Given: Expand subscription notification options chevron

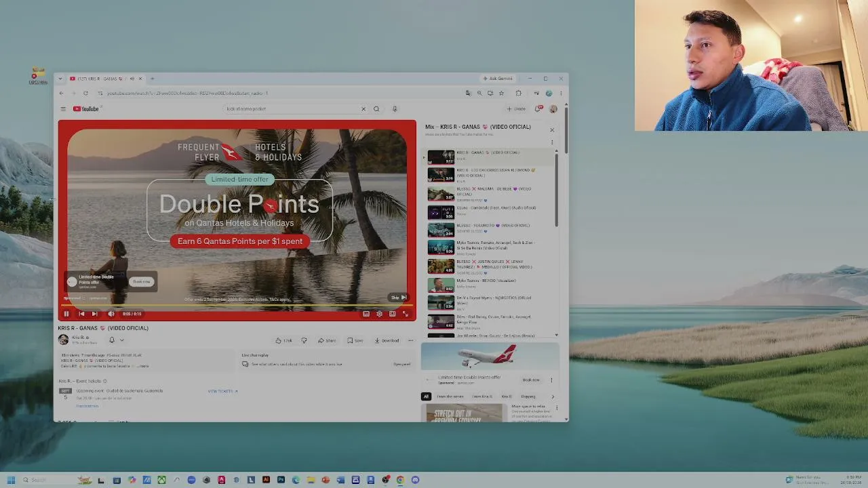Looking at the screenshot, I should click(122, 340).
